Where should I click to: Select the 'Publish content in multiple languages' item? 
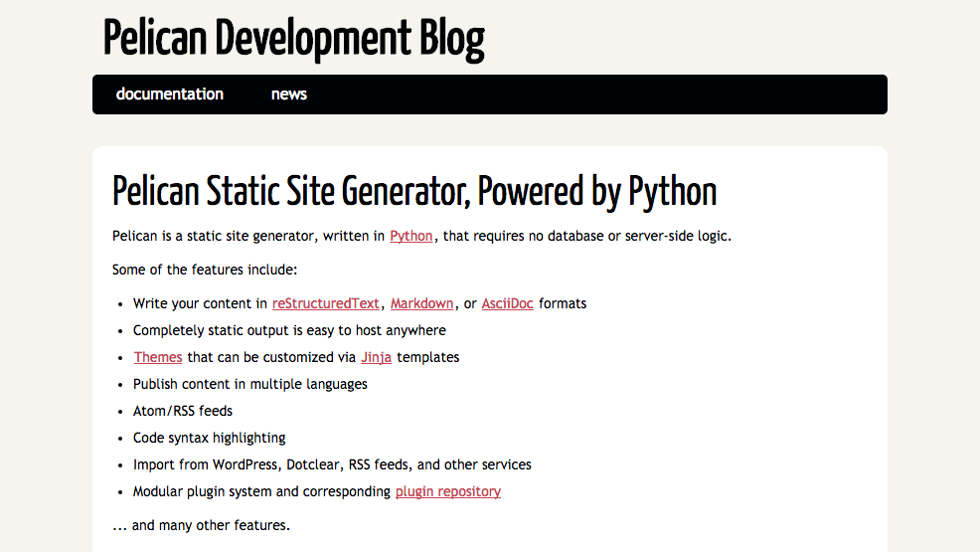coord(250,384)
